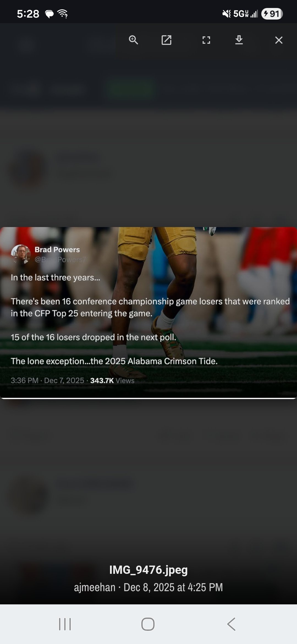Tap the Android home button

(148, 624)
